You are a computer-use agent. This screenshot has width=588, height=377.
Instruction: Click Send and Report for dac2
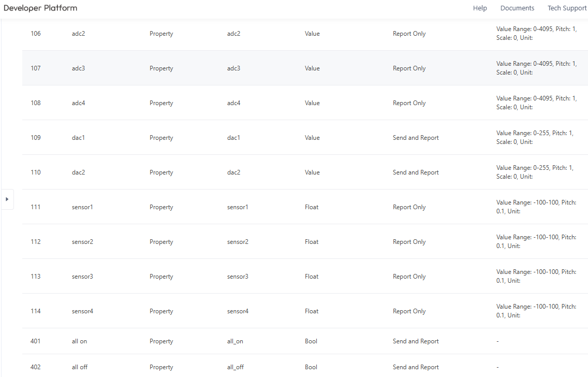click(415, 172)
